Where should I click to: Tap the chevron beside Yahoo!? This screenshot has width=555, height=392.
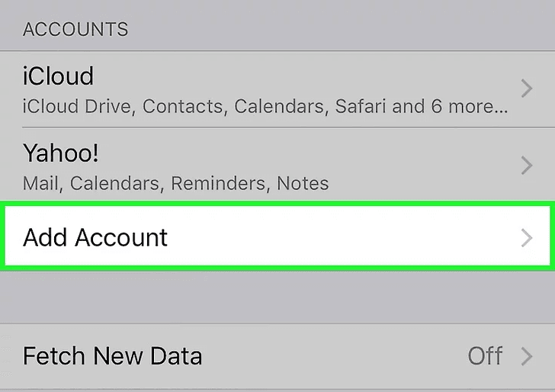526,164
